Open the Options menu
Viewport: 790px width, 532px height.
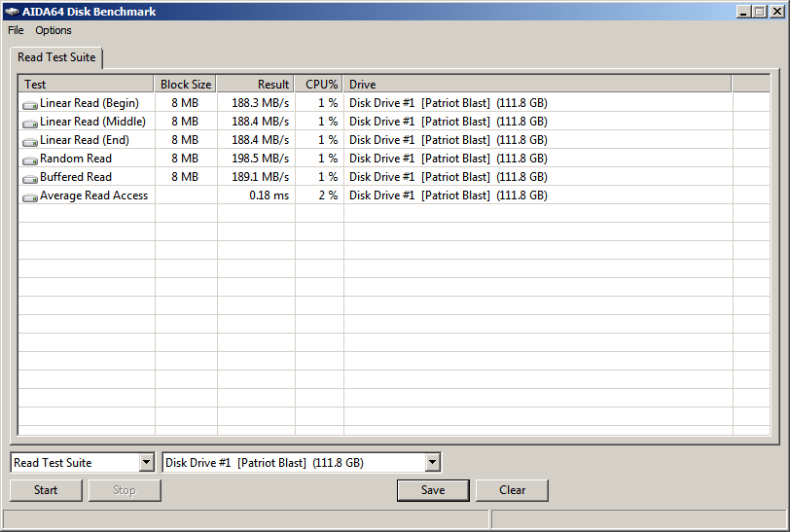point(54,30)
